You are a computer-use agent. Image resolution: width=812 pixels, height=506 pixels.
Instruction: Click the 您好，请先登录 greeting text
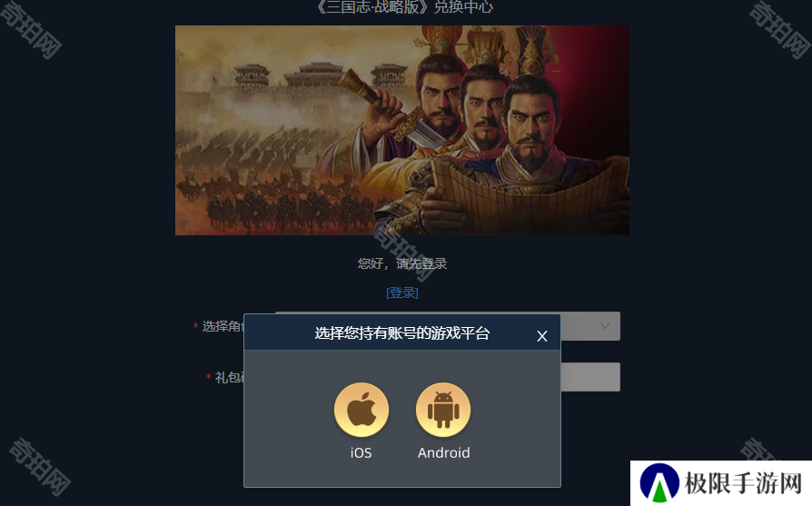tap(402, 263)
